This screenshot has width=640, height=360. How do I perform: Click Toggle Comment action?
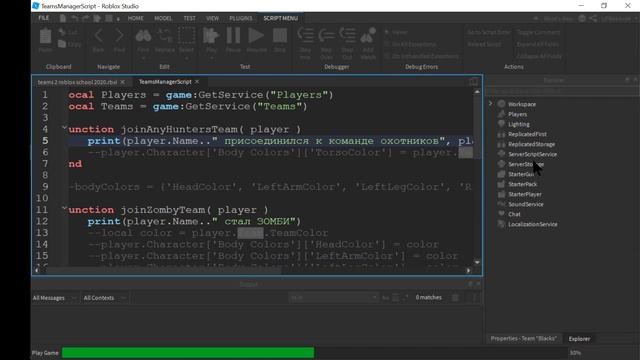538,32
